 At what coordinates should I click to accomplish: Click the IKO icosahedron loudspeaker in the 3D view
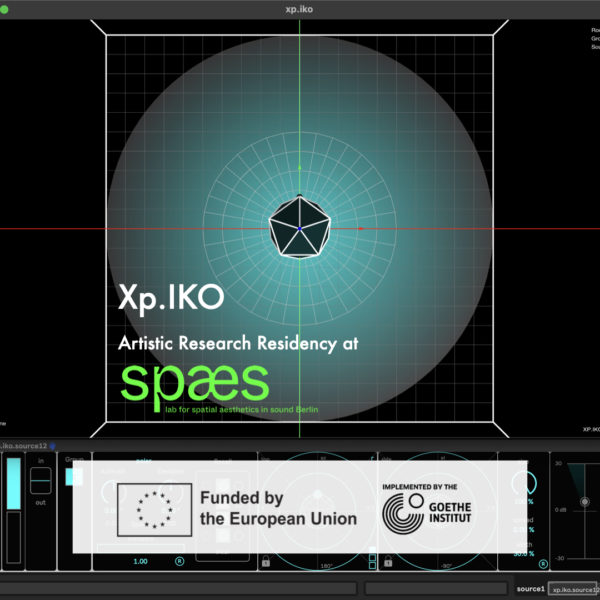[300, 226]
